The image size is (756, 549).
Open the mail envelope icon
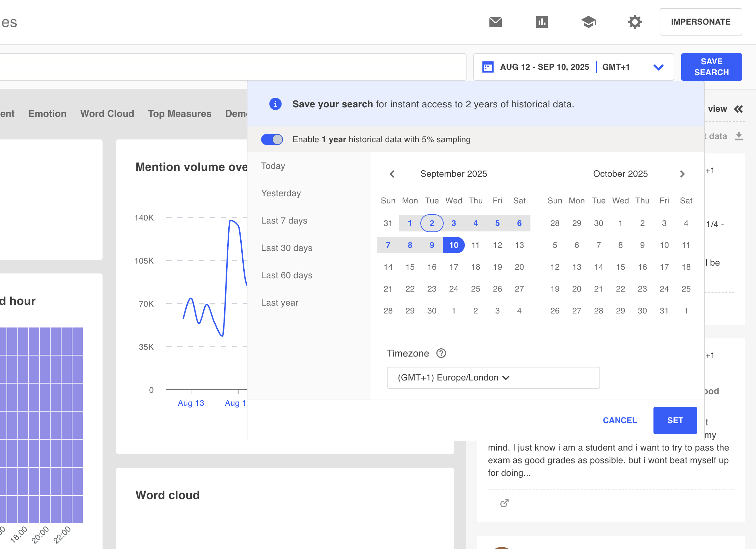coord(495,22)
